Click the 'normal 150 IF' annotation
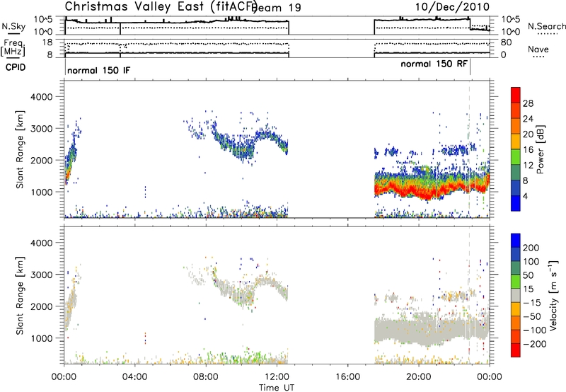The height and width of the screenshot is (392, 566). coord(98,70)
